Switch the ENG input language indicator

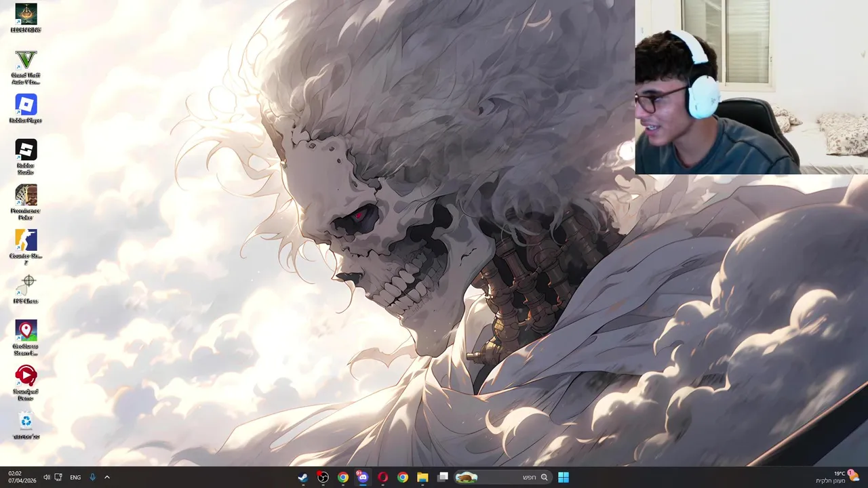[x=75, y=477]
